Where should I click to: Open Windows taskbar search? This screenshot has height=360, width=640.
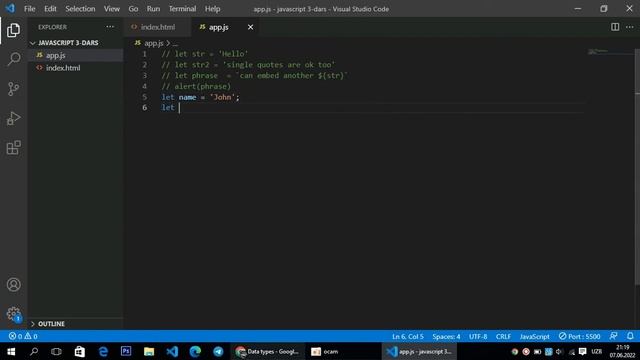(x=34, y=351)
